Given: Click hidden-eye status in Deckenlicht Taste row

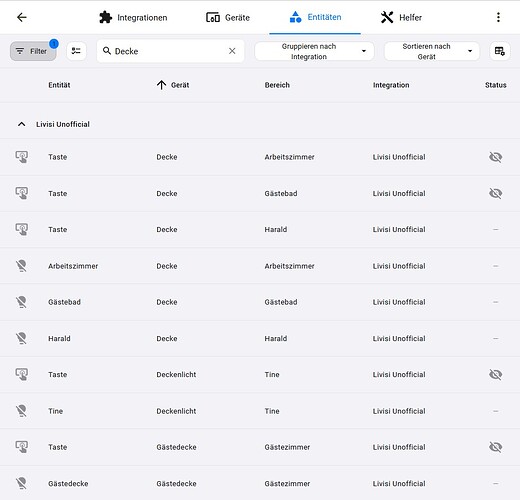Looking at the screenshot, I should (496, 374).
